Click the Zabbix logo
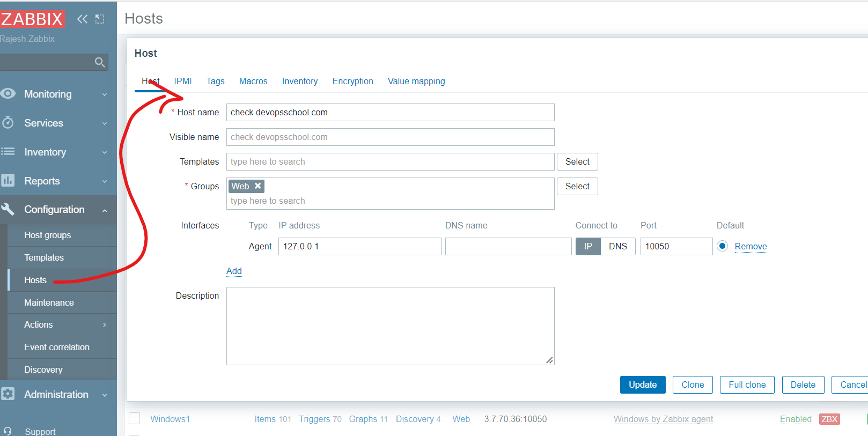Viewport: 868px width, 436px height. [32, 19]
